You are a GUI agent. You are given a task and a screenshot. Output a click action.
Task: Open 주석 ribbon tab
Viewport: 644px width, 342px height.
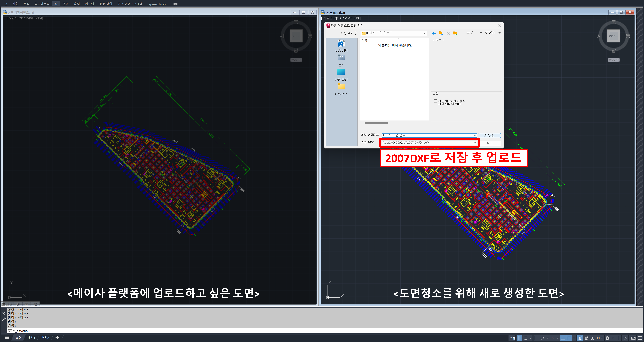pos(26,4)
